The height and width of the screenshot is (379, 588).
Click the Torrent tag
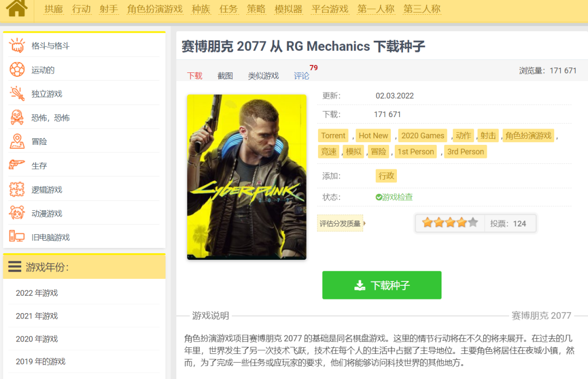333,136
